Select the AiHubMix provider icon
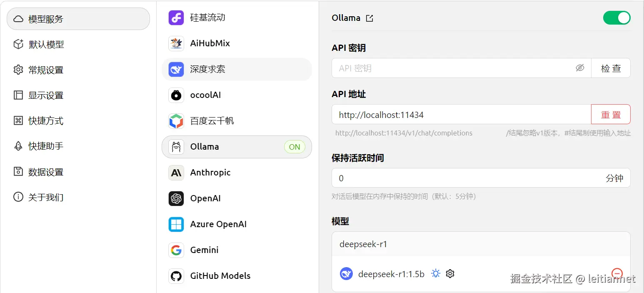The height and width of the screenshot is (293, 644). (176, 43)
